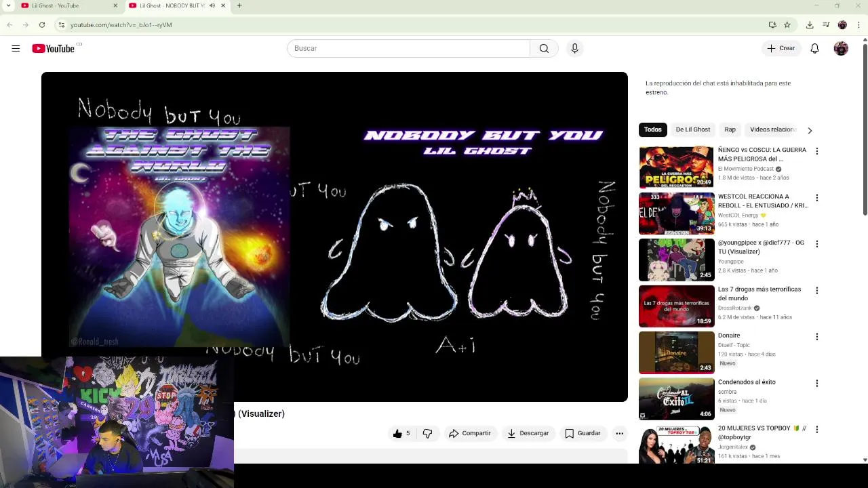Viewport: 868px width, 488px height.
Task: Open the tab search dropdown arrow
Action: [x=8, y=5]
